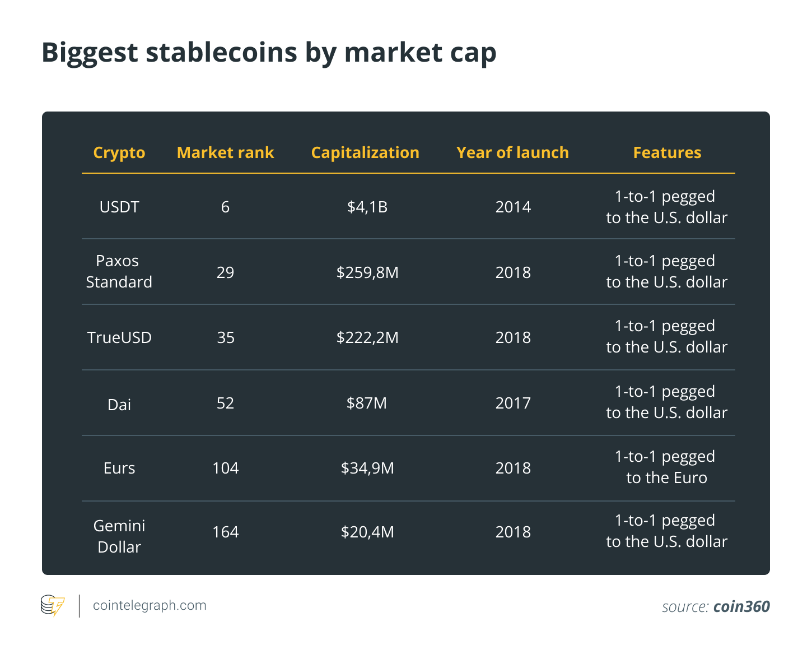Click the Dai row name
This screenshot has width=812, height=654.
(x=119, y=405)
